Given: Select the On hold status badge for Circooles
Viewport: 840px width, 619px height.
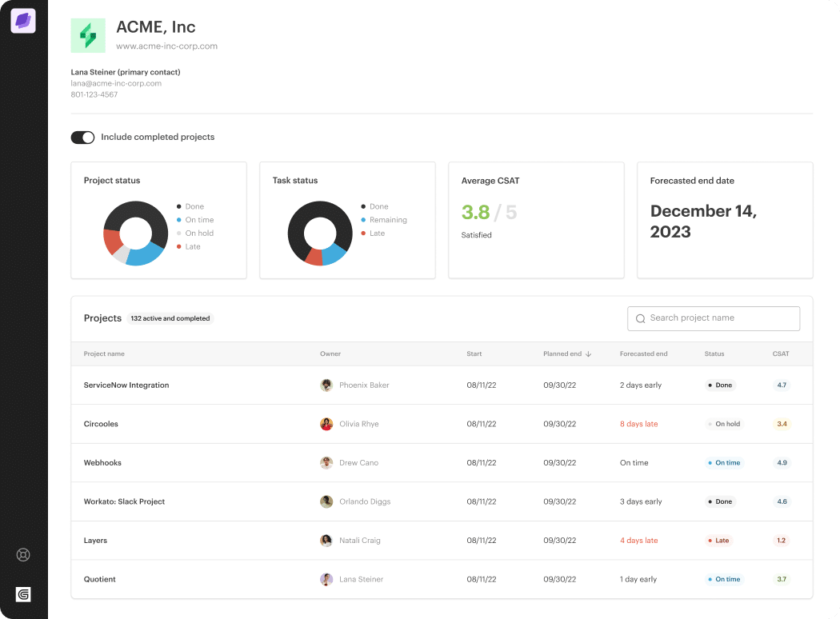Looking at the screenshot, I should [724, 424].
